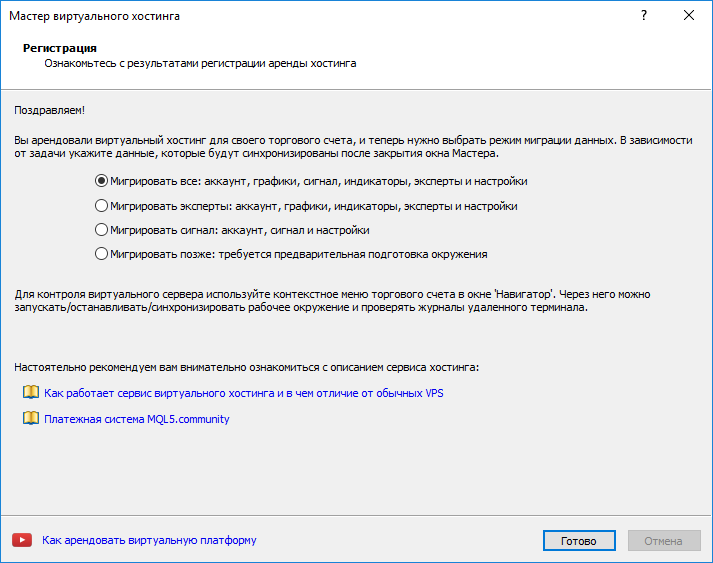
Task: Click the "Настоятельно рекомендуем" recommendation text
Action: pyautogui.click(x=247, y=368)
